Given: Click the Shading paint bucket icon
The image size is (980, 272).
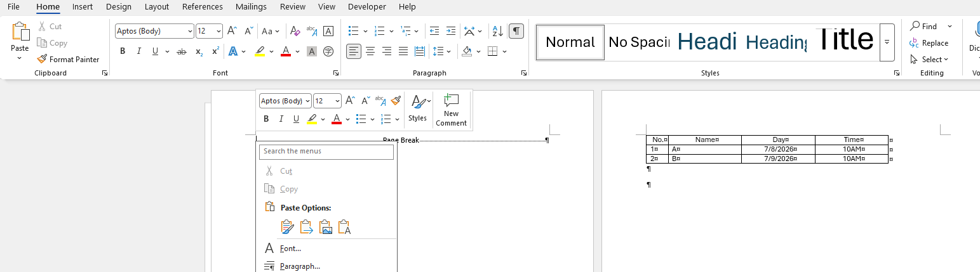Looking at the screenshot, I should point(467,51).
